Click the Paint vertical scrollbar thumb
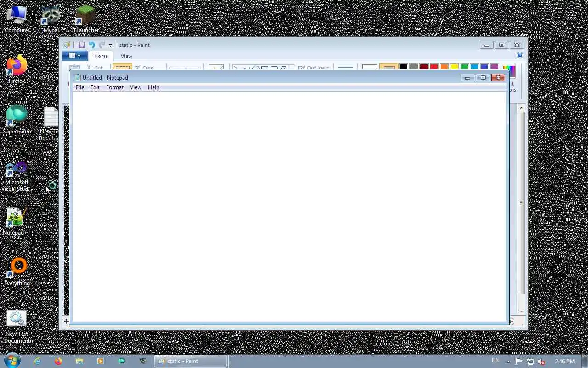Viewport: 588px width, 368px height. (521, 203)
